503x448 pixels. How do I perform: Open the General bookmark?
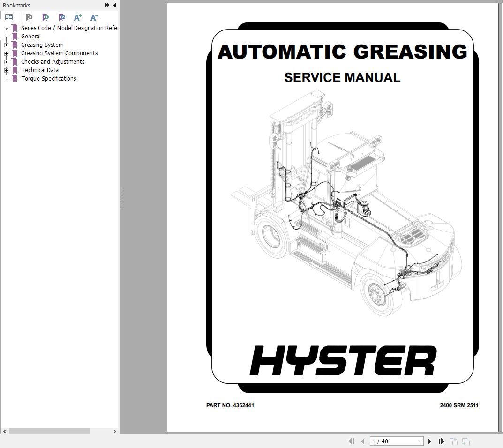(x=31, y=37)
